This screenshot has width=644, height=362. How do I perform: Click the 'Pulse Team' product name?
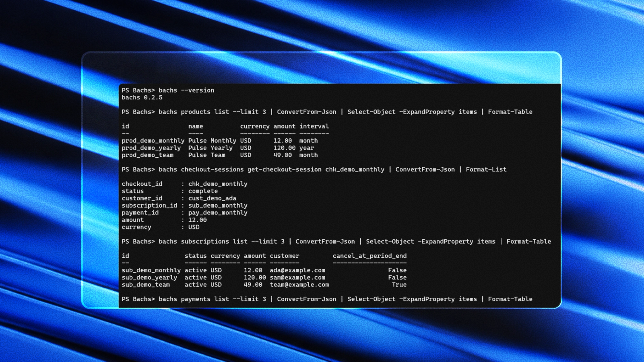(207, 155)
